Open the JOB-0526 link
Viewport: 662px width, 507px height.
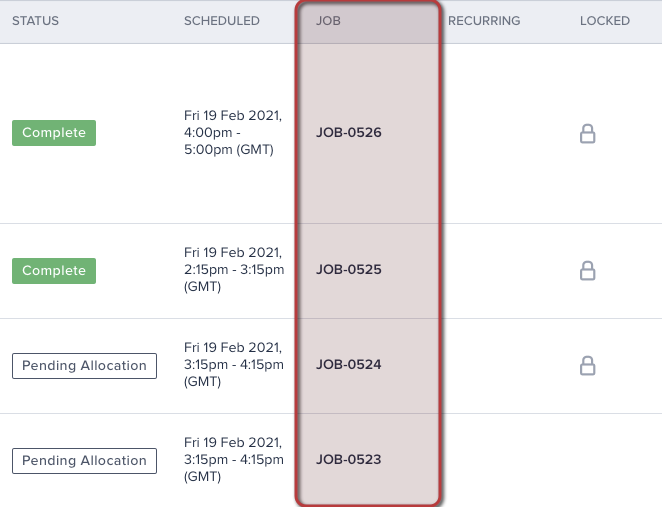pyautogui.click(x=349, y=133)
